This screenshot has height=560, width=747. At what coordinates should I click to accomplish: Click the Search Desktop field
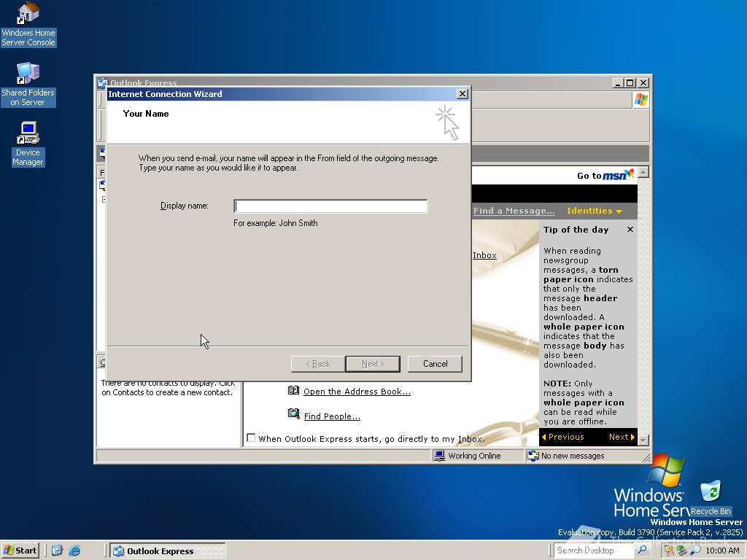pyautogui.click(x=594, y=551)
